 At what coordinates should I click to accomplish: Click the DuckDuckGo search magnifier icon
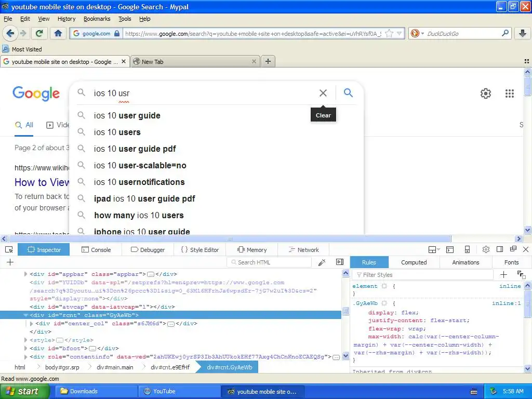(505, 33)
